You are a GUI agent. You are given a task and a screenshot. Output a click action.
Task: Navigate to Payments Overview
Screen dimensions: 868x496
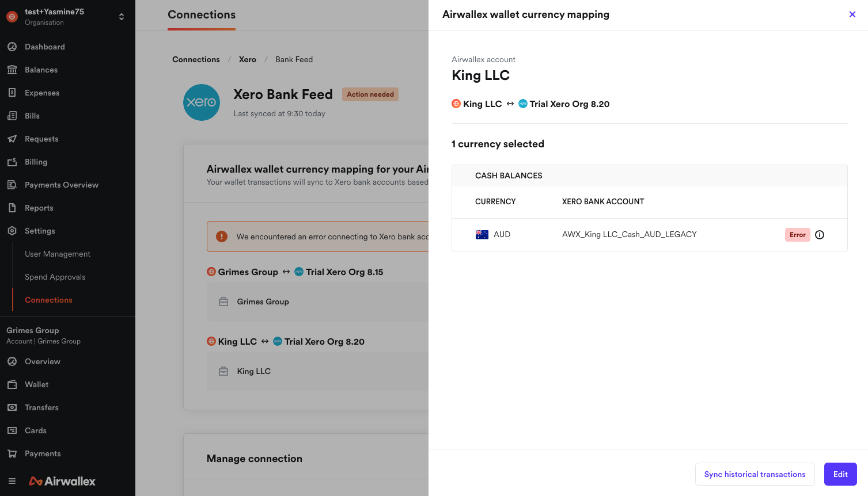[62, 185]
